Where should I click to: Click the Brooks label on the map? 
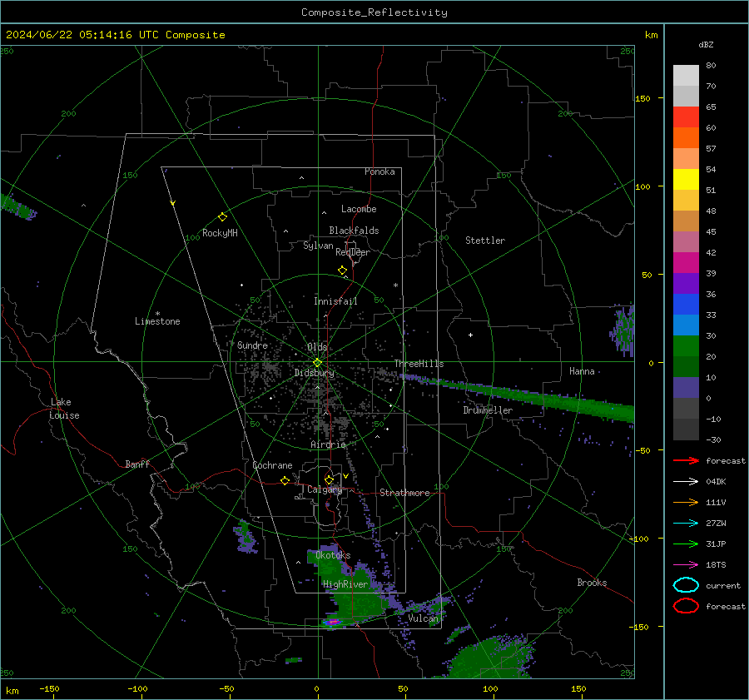pyautogui.click(x=592, y=583)
